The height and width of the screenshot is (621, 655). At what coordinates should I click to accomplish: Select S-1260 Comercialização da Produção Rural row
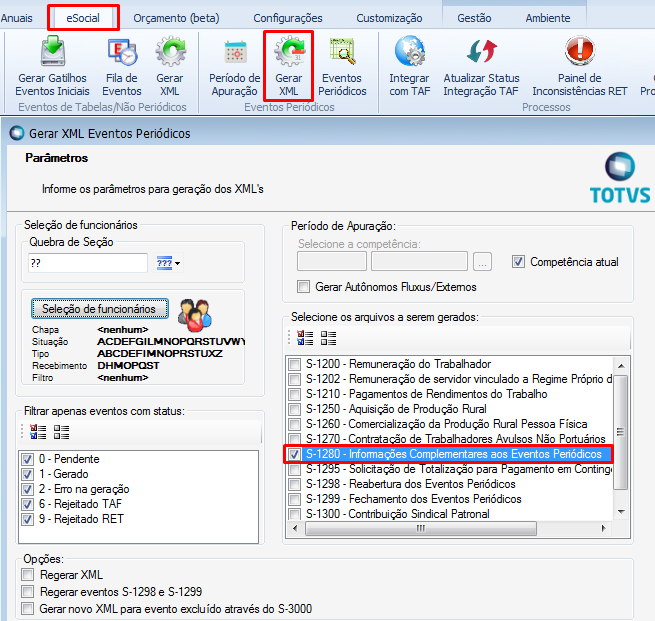pyautogui.click(x=450, y=424)
